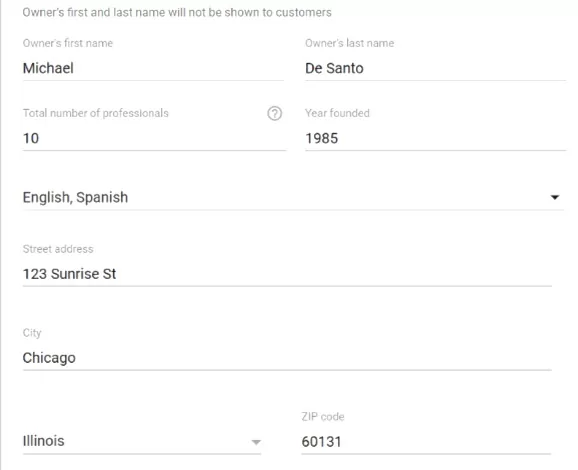Click the "Owner's first name" label

68,43
